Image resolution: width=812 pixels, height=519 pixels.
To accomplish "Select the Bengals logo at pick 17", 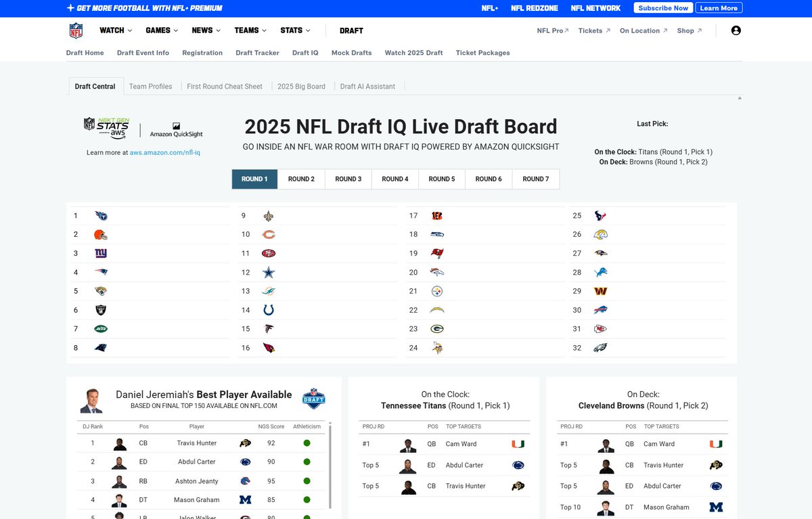I will pos(437,216).
